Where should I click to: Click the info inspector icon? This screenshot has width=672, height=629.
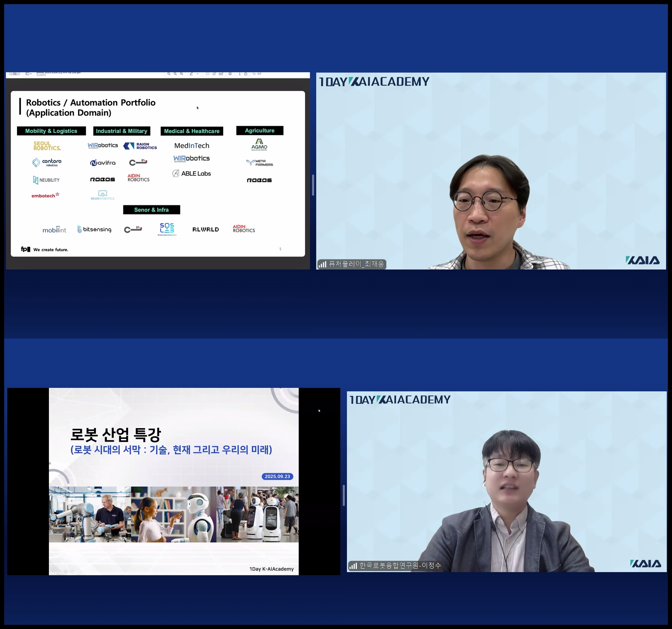point(239,74)
